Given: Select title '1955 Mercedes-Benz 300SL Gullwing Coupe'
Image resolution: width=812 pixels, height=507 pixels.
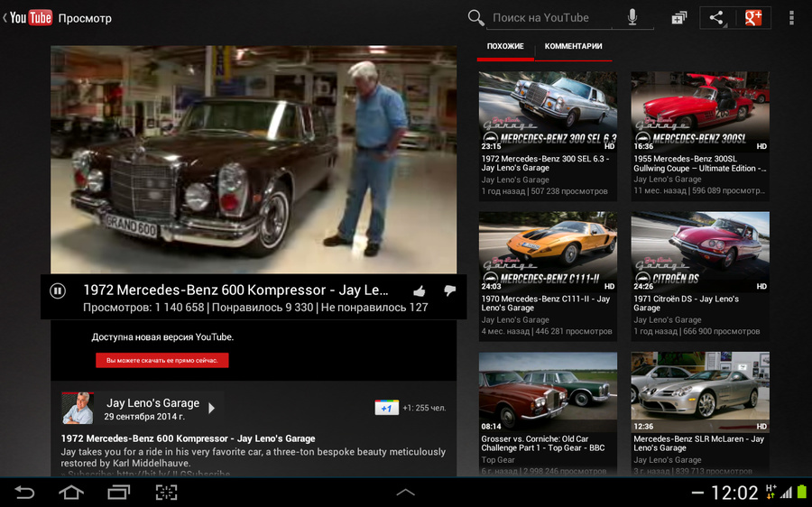Looking at the screenshot, I should pos(699,163).
